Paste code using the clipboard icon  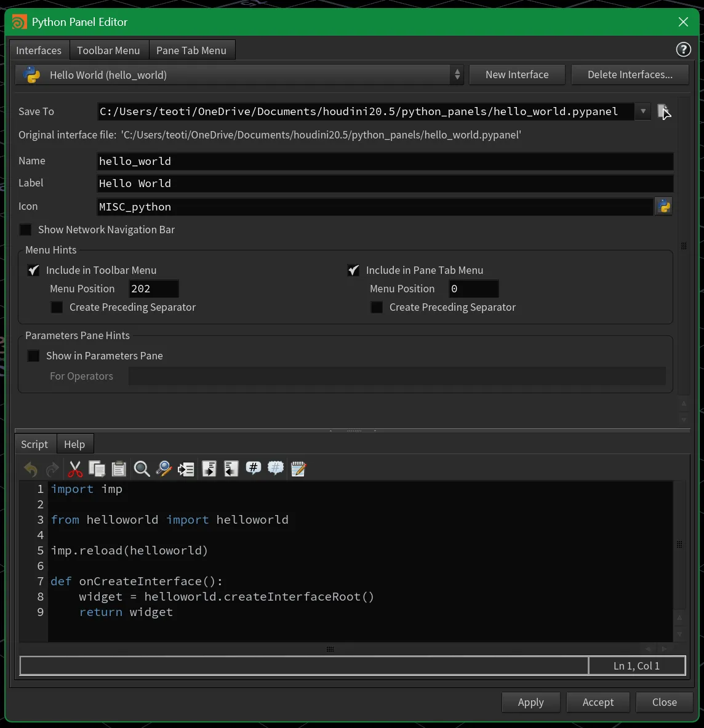click(x=118, y=468)
